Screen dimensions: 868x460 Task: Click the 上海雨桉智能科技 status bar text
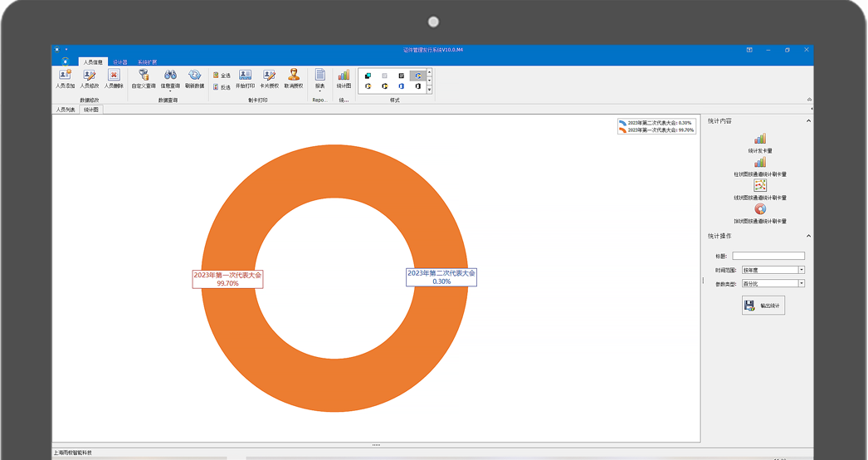click(x=73, y=453)
